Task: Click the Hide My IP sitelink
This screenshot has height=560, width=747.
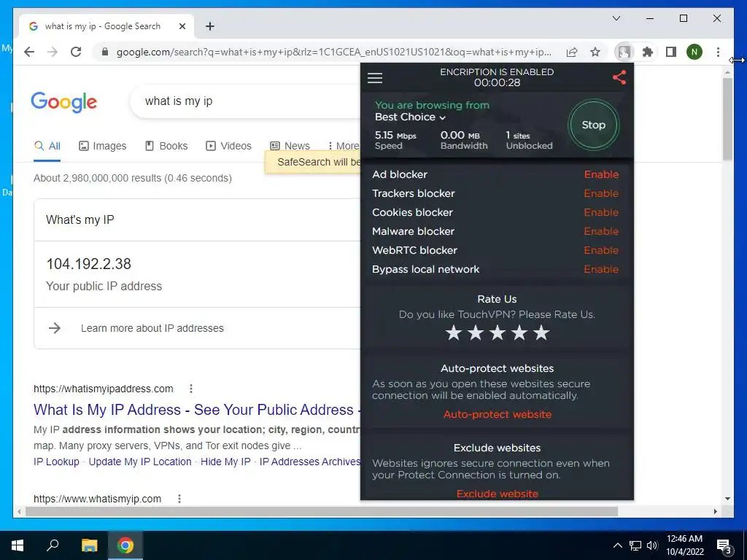Action: 225,462
